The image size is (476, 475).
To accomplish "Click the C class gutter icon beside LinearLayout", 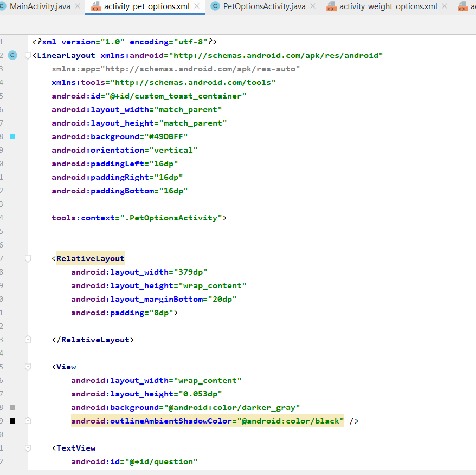I will tap(12, 55).
